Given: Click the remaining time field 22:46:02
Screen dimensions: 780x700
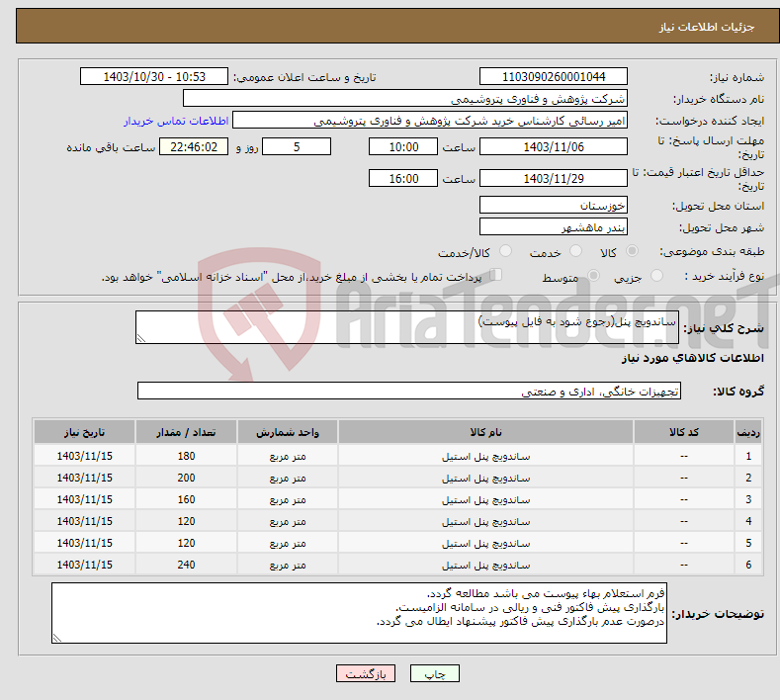Looking at the screenshot, I should [194, 146].
